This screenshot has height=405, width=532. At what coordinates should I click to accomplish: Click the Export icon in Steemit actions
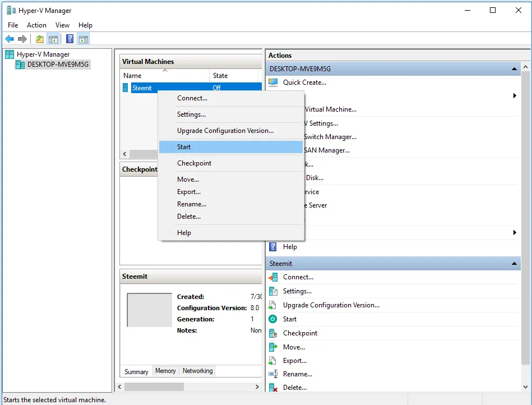click(x=272, y=361)
